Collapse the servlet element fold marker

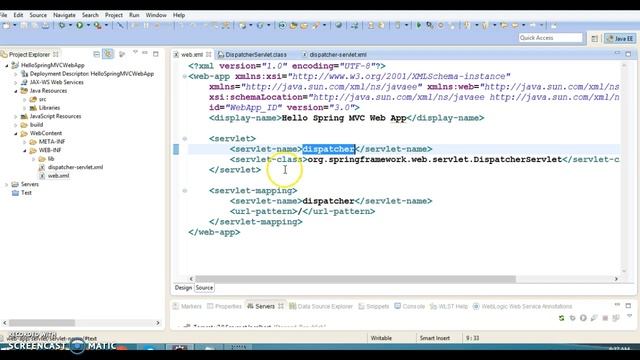pos(184,139)
